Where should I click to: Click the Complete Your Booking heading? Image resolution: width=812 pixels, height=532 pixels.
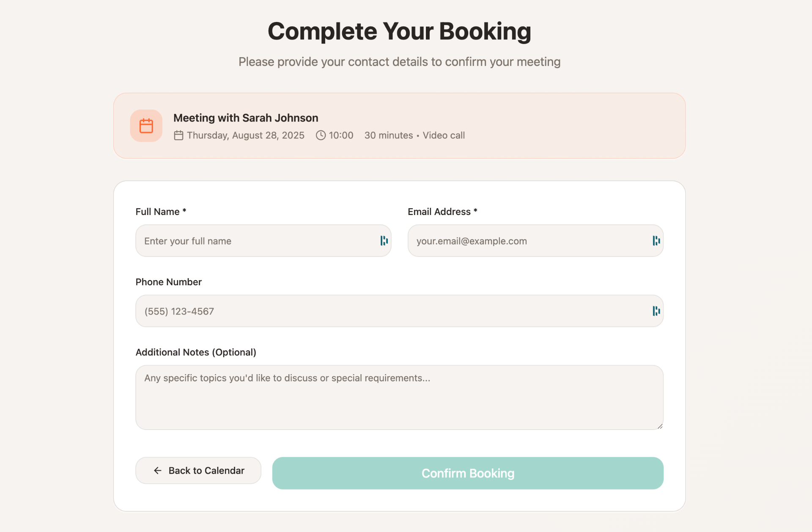click(399, 31)
